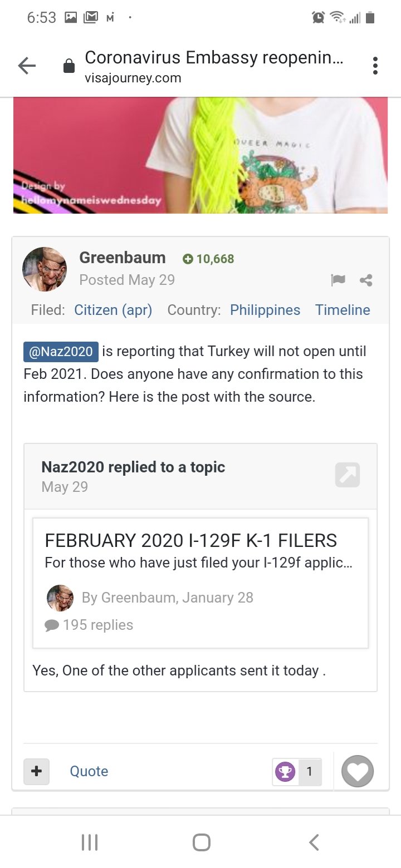Open Android recent apps button
This screenshot has height=868, width=401.
[90, 842]
